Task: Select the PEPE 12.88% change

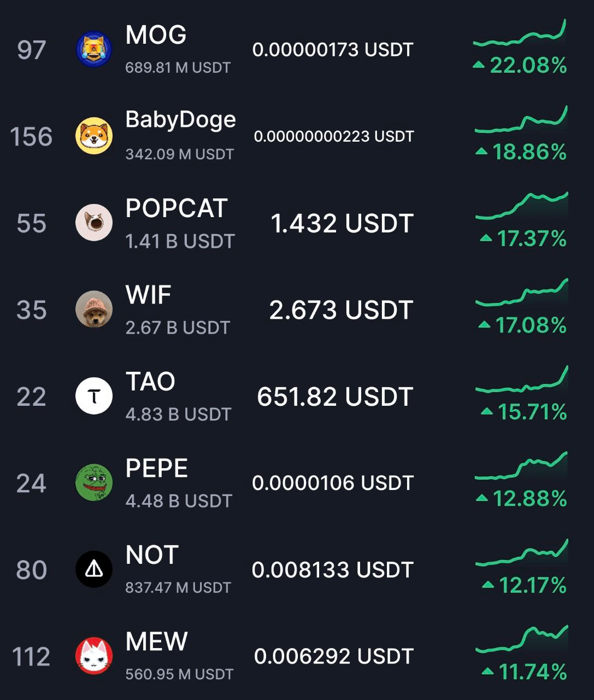Action: [521, 499]
